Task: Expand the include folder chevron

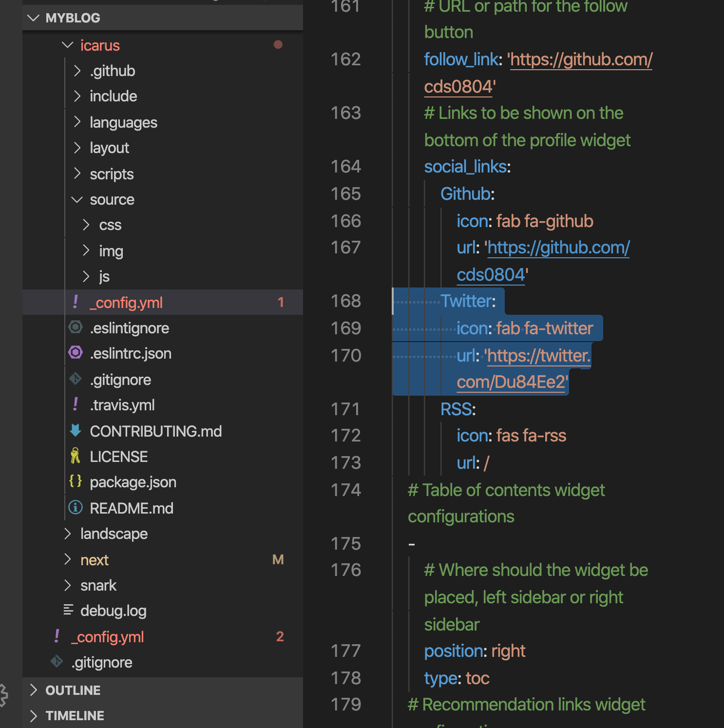Action: [77, 96]
